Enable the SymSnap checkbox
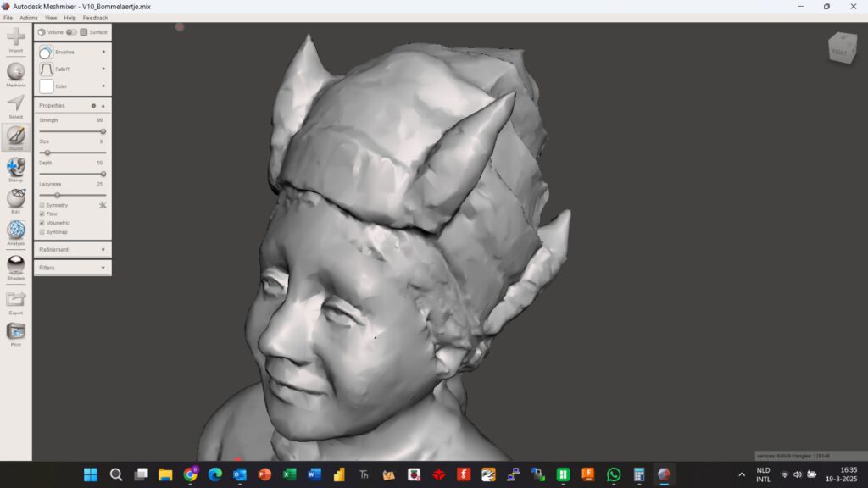Viewport: 868px width, 488px height. point(42,231)
